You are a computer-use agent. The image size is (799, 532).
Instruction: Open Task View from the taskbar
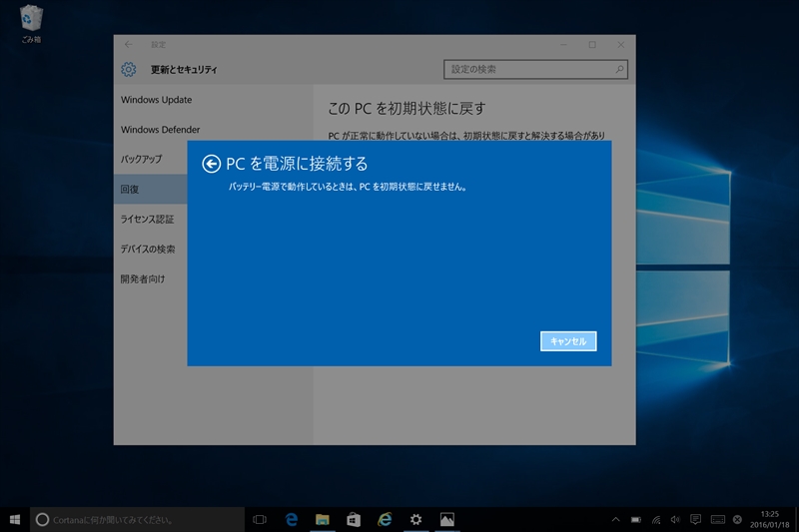260,520
